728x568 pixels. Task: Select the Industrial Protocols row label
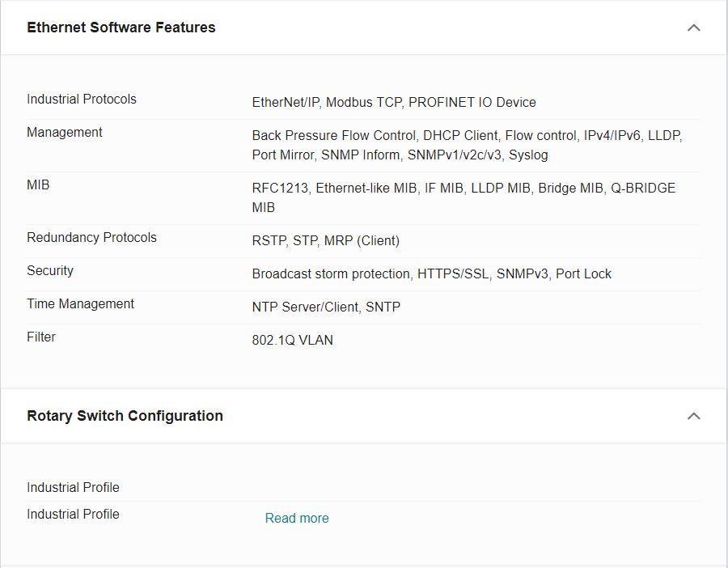pyautogui.click(x=82, y=99)
